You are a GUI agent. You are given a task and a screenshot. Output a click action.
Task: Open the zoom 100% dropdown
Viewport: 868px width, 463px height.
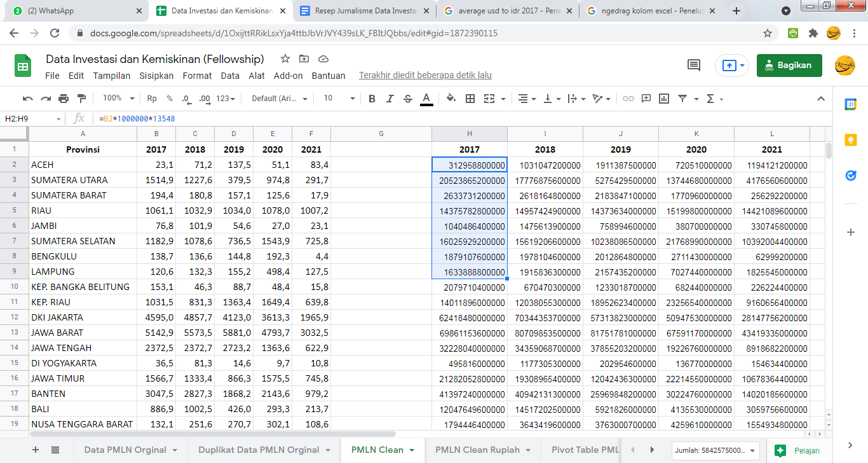tap(119, 99)
